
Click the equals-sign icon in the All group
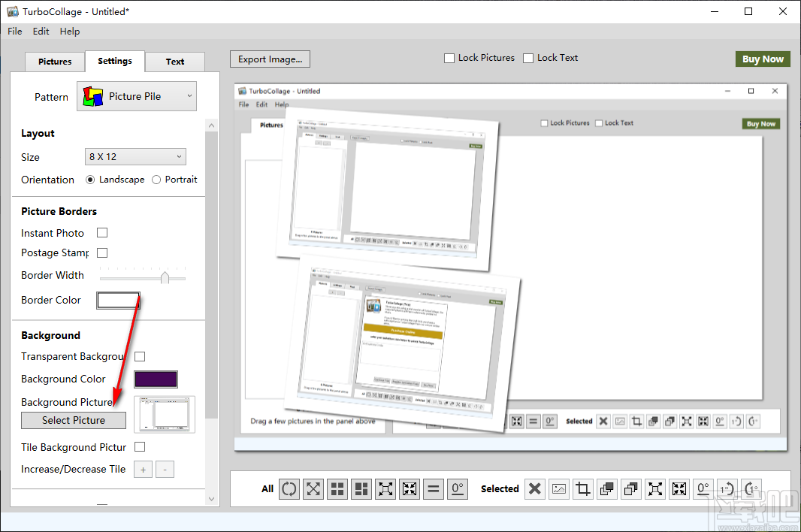[434, 489]
